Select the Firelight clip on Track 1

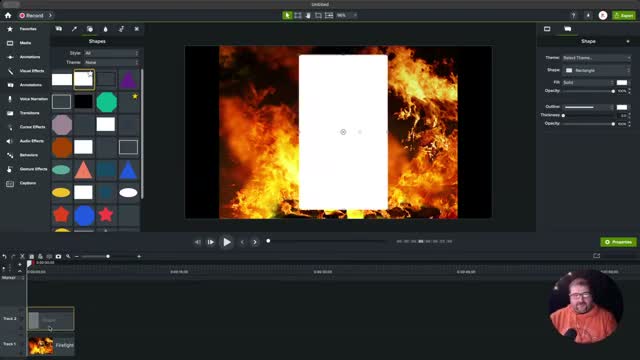51,345
